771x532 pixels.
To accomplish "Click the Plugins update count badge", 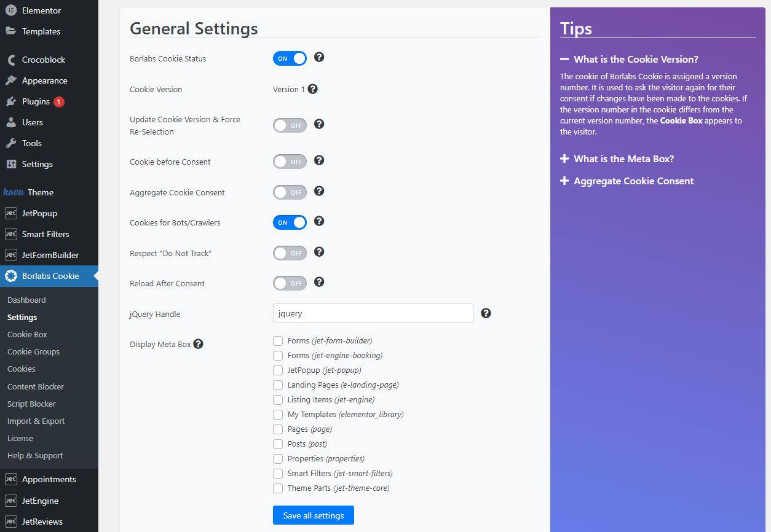I will click(59, 102).
